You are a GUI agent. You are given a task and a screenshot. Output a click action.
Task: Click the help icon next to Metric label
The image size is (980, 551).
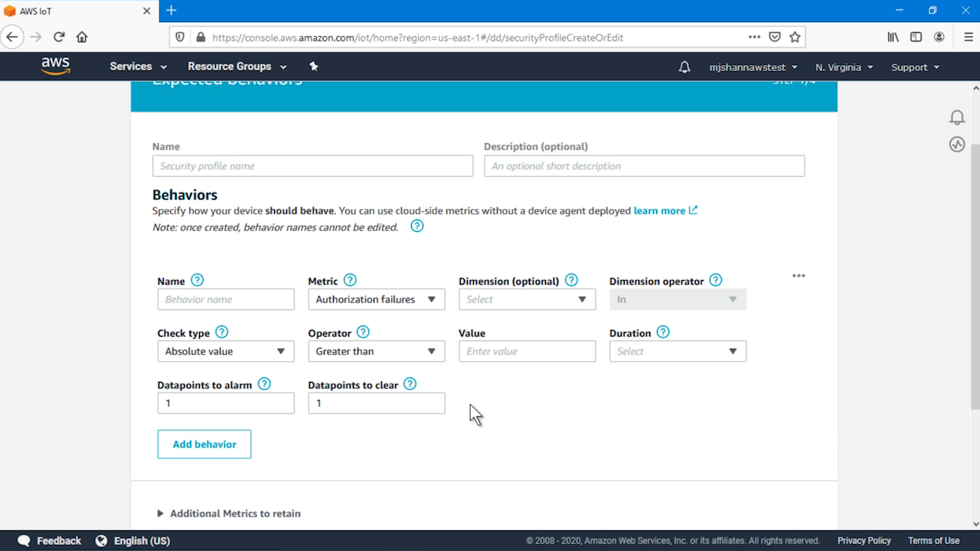tap(350, 280)
